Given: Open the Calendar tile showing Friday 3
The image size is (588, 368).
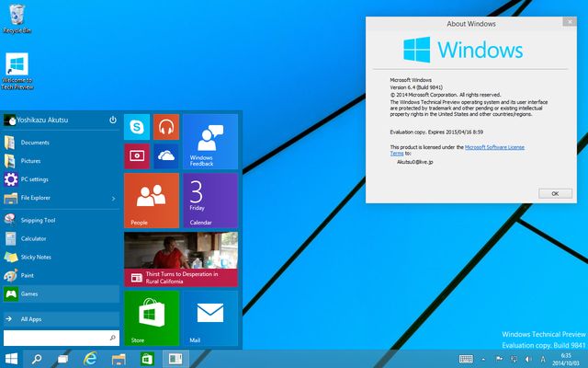Looking at the screenshot, I should click(x=210, y=201).
